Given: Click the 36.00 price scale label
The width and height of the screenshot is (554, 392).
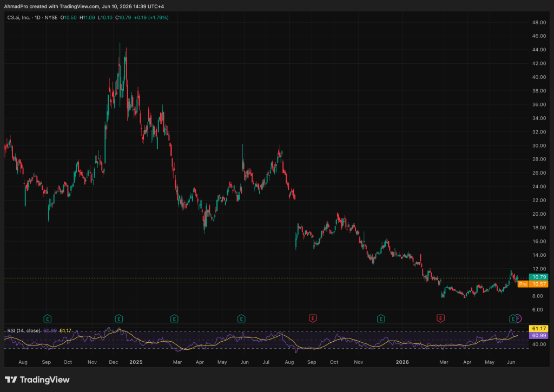Looking at the screenshot, I should coord(539,104).
